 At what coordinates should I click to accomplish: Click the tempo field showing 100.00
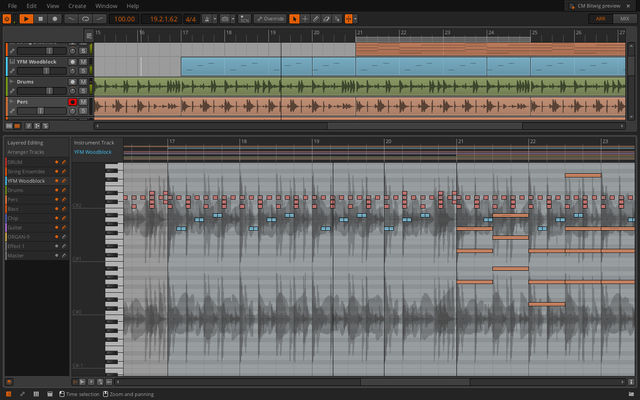pos(124,19)
